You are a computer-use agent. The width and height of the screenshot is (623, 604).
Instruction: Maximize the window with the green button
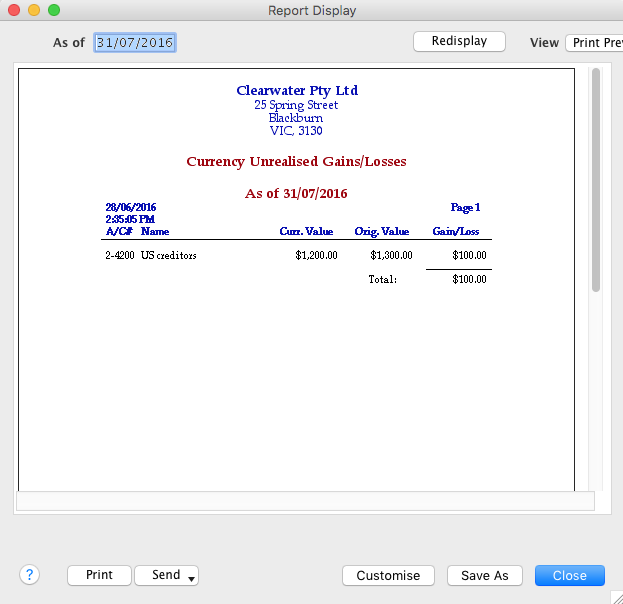point(54,10)
